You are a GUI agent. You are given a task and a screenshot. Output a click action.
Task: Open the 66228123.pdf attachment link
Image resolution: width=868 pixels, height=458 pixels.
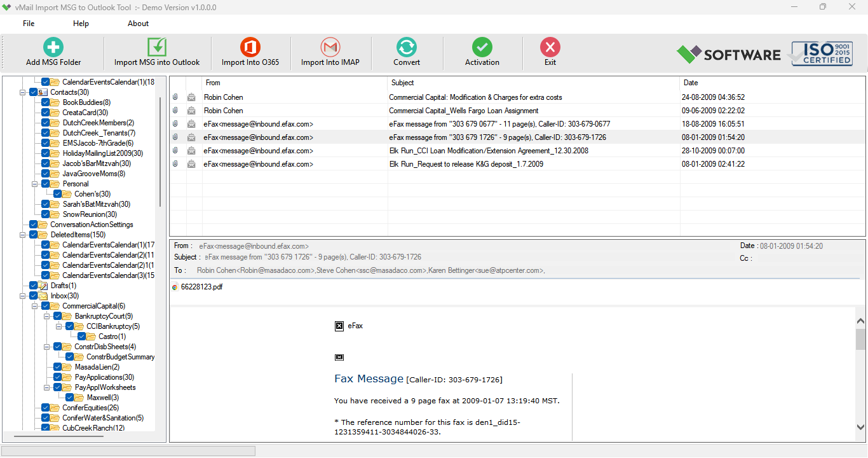201,287
